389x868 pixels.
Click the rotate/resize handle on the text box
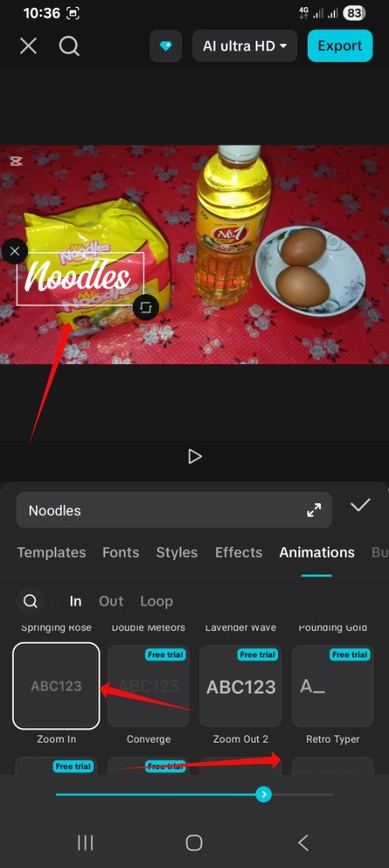coord(145,307)
